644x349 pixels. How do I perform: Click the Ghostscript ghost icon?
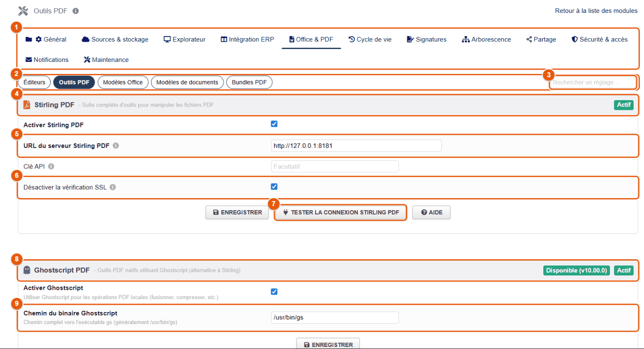tap(27, 270)
